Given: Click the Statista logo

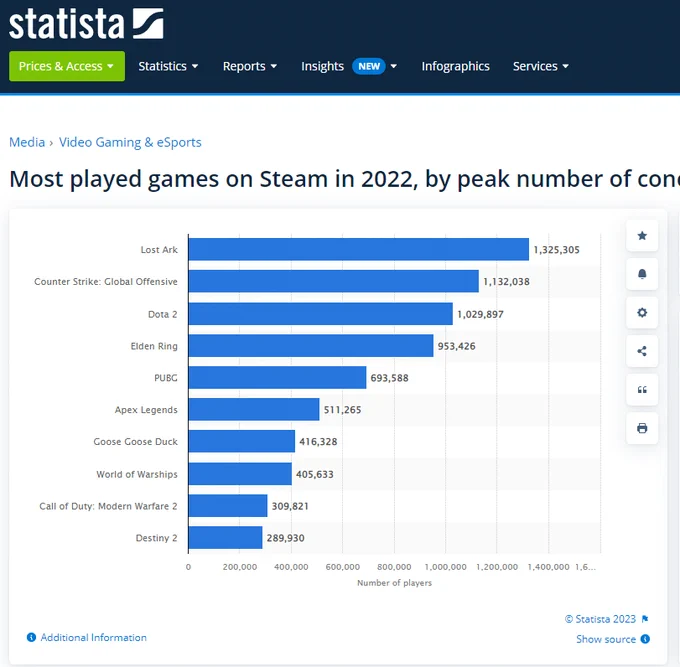Looking at the screenshot, I should [86, 23].
